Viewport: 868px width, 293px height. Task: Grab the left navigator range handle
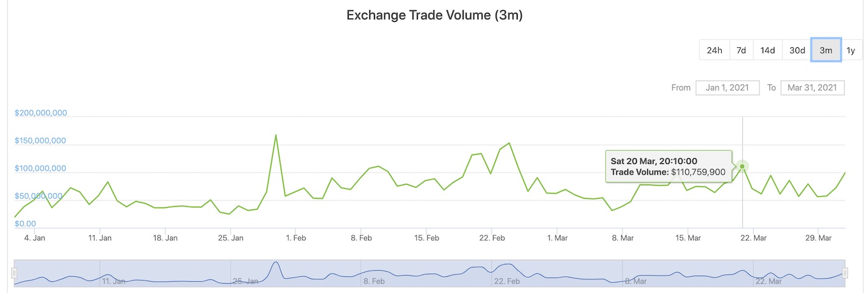14,273
